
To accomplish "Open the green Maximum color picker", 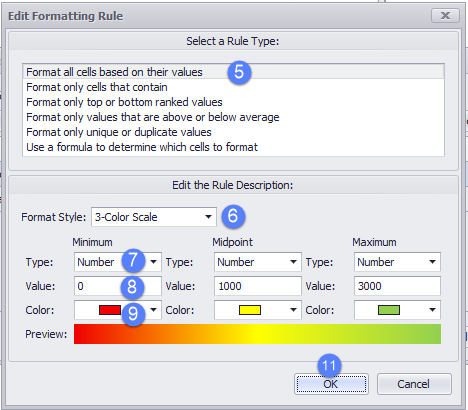I will 397,310.
